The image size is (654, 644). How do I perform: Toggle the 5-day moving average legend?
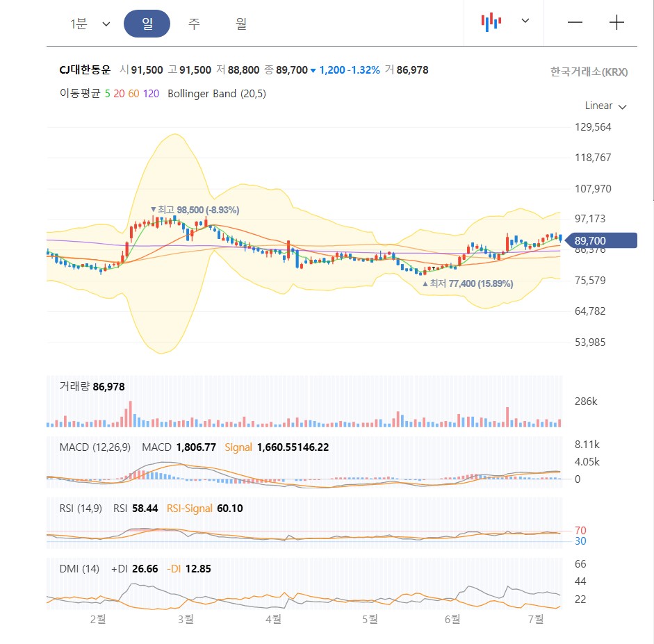coord(108,94)
